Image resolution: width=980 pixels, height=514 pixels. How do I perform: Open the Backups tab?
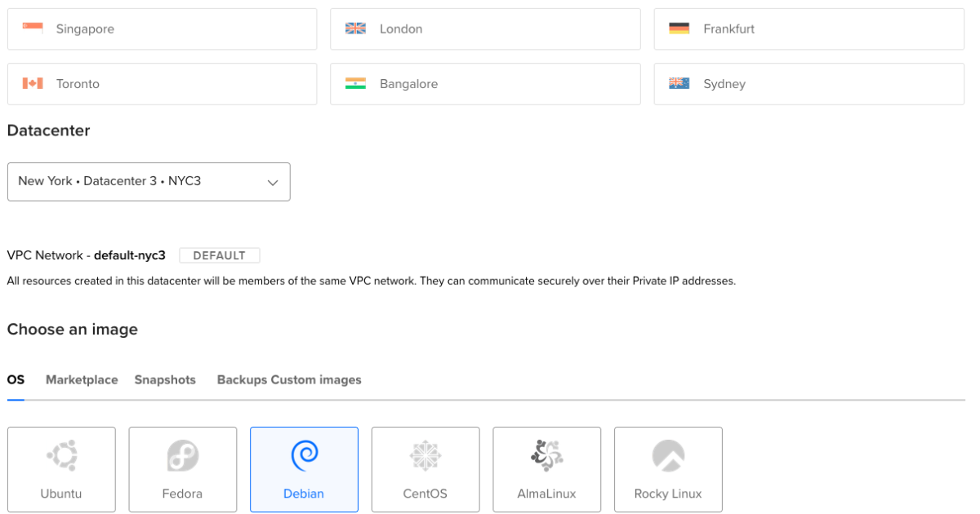pos(242,380)
